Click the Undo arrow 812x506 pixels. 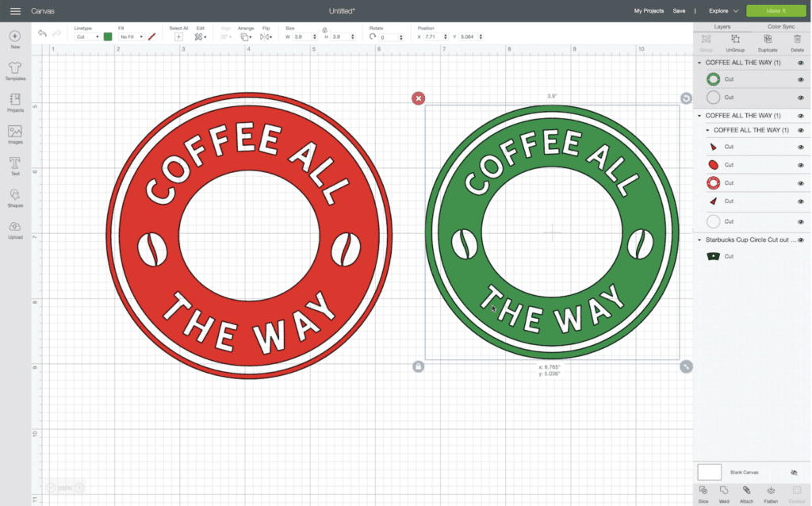(x=42, y=33)
